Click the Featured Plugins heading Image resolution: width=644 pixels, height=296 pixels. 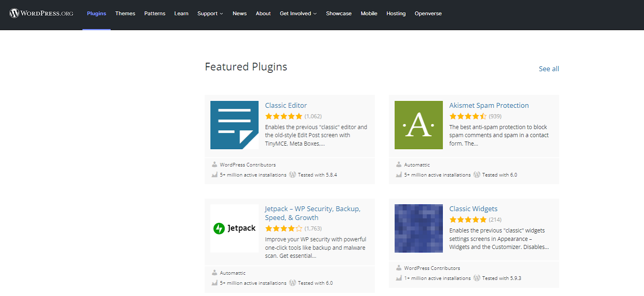[x=246, y=67]
